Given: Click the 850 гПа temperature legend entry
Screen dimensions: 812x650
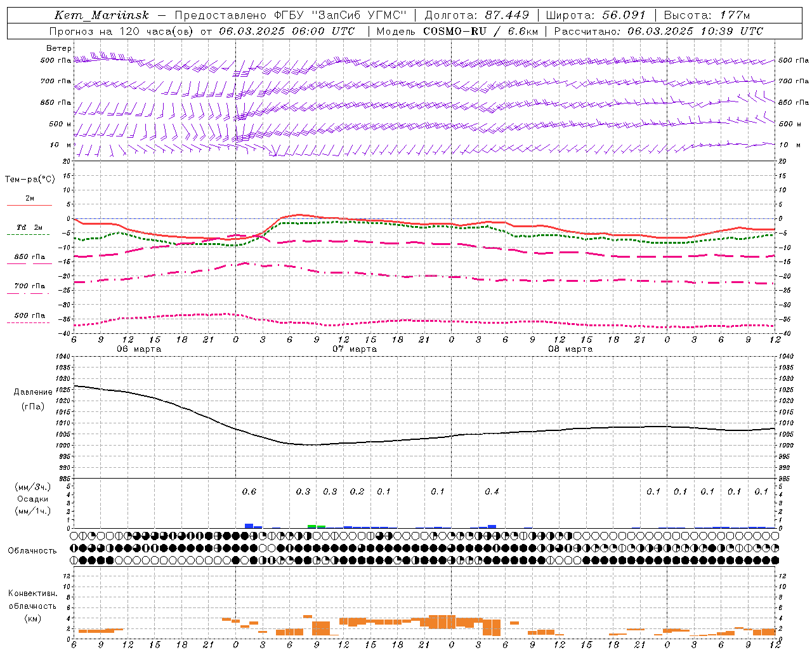Looking at the screenshot, I should 30,260.
